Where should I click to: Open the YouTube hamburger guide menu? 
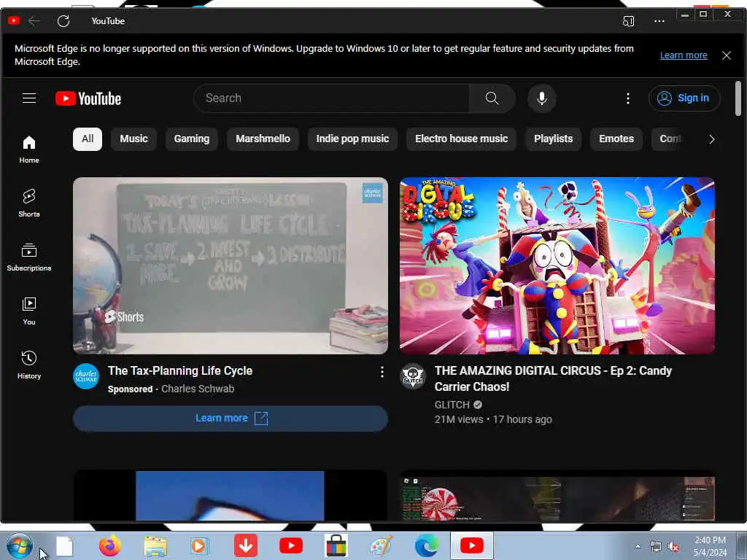pos(29,98)
